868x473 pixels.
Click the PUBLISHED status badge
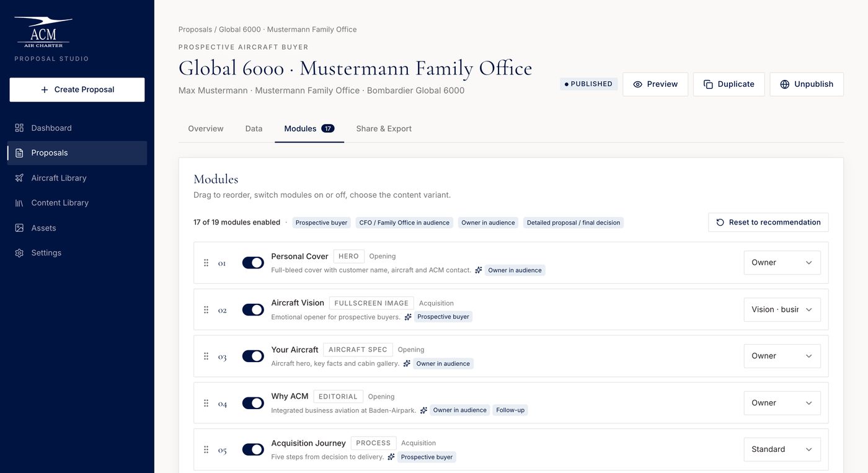point(588,84)
